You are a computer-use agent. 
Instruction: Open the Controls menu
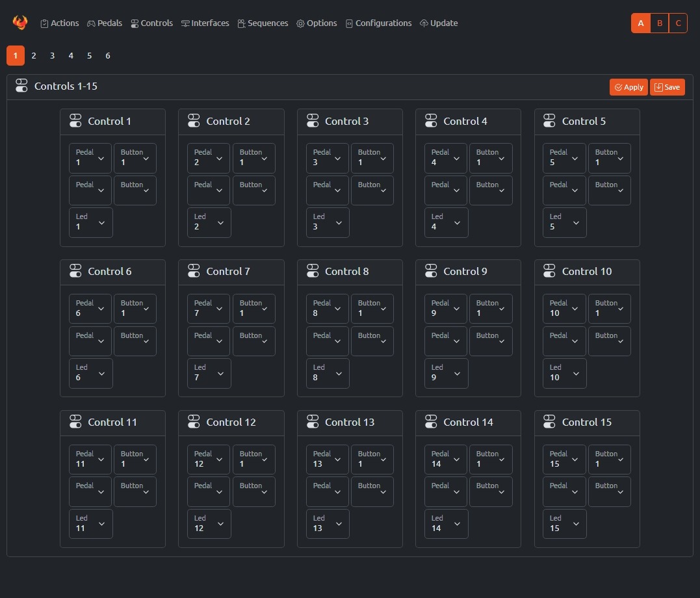[x=152, y=23]
